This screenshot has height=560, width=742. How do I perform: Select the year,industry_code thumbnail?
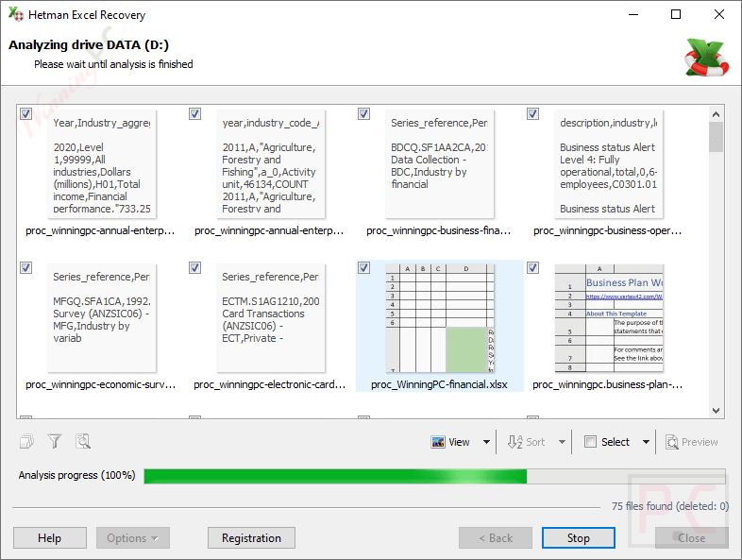[x=271, y=163]
